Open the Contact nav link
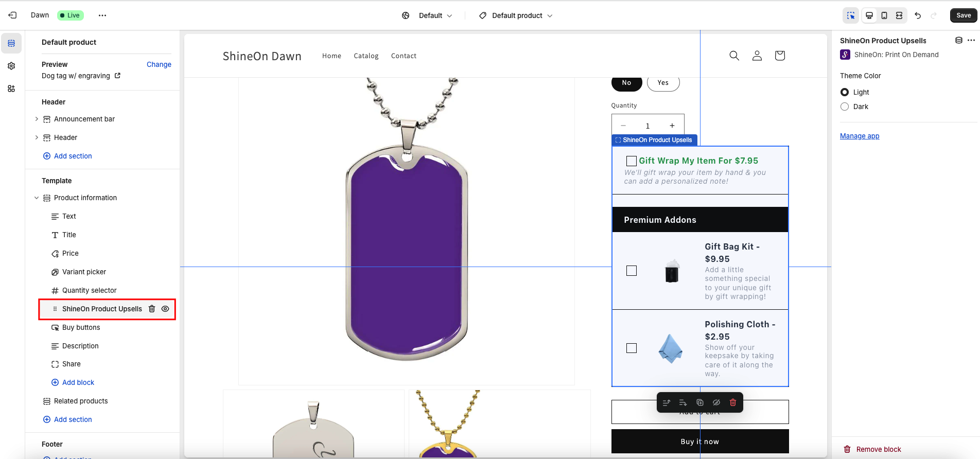Image resolution: width=980 pixels, height=459 pixels. 404,56
